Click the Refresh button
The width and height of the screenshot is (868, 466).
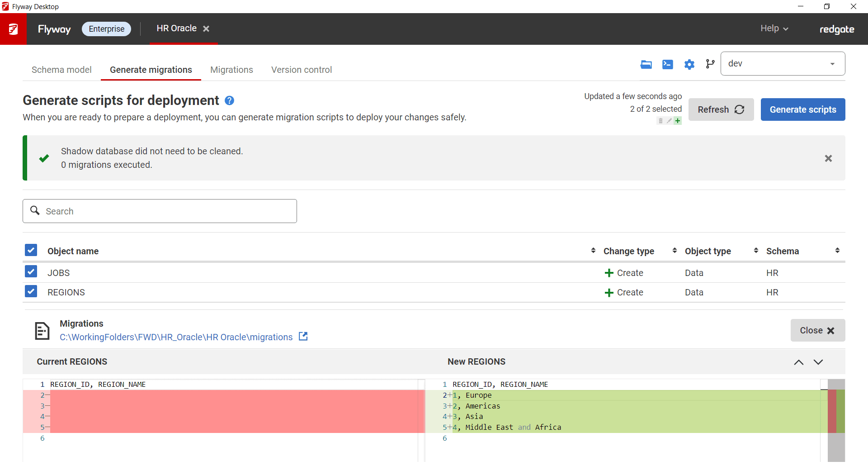point(721,109)
